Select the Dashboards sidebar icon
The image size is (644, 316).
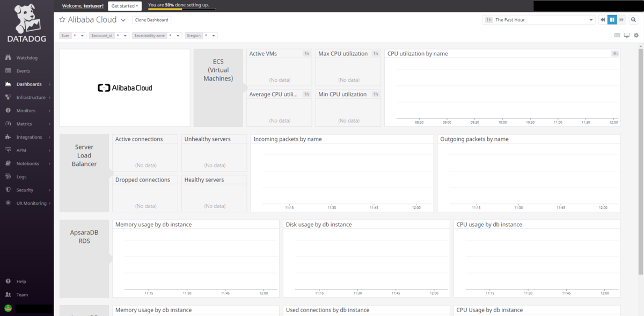point(8,84)
